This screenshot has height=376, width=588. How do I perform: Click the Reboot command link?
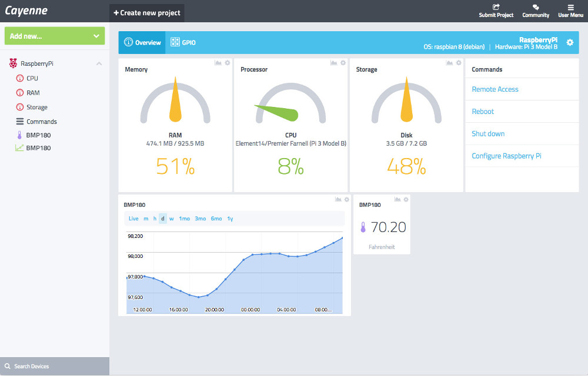(482, 111)
